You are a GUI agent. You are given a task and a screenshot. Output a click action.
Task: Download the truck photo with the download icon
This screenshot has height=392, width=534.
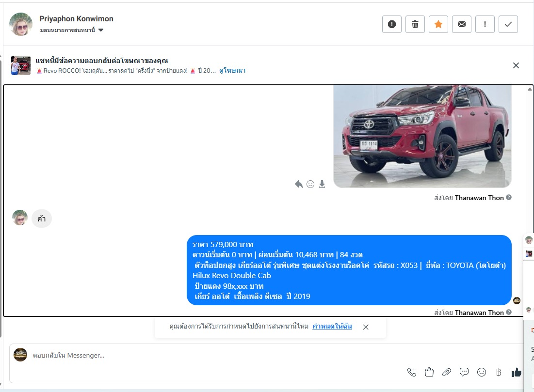click(322, 184)
